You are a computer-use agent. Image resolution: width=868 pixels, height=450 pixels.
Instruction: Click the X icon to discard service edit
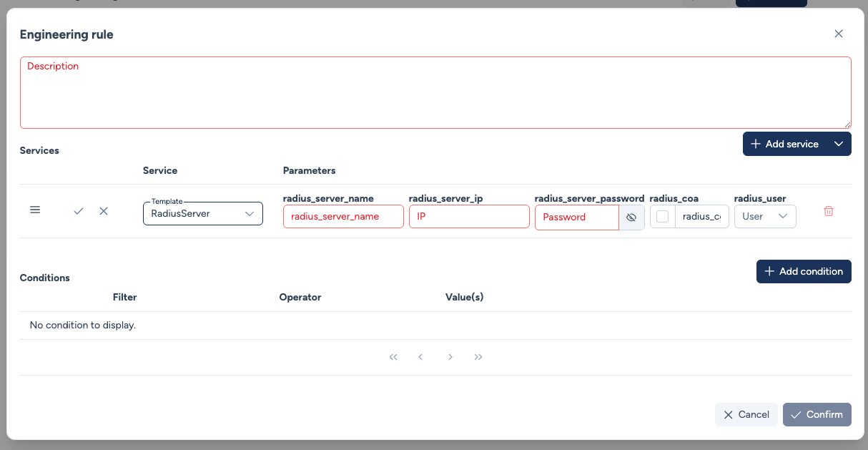pyautogui.click(x=104, y=211)
